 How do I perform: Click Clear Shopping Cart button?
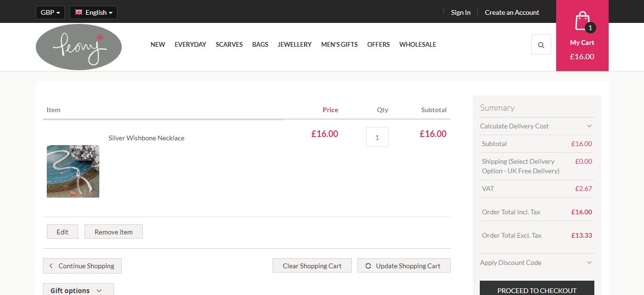tap(312, 266)
